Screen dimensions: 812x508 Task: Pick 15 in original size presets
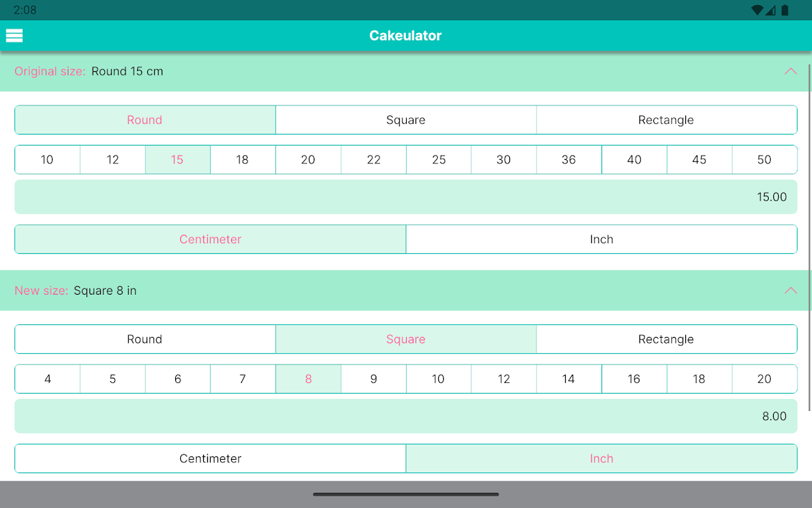pyautogui.click(x=178, y=159)
